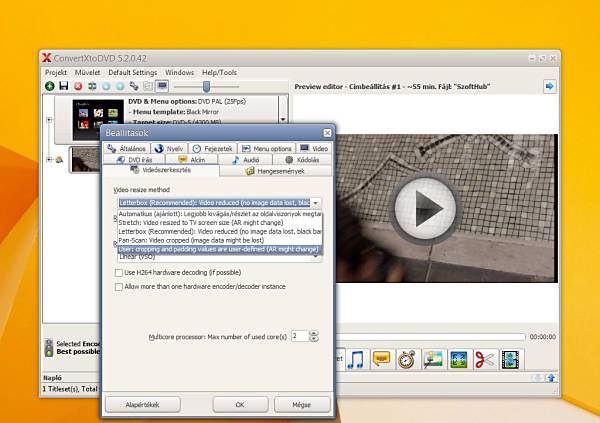
Task: Switch to the Fejezetek tab
Action: (x=212, y=149)
